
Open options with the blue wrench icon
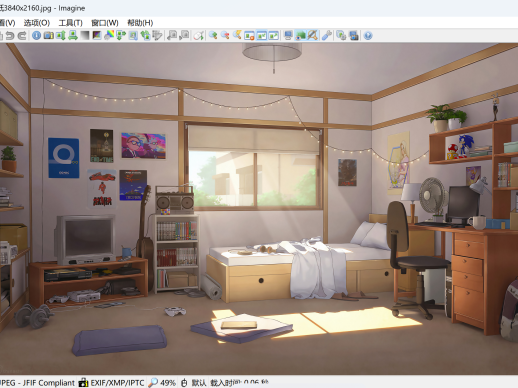[x=327, y=35]
